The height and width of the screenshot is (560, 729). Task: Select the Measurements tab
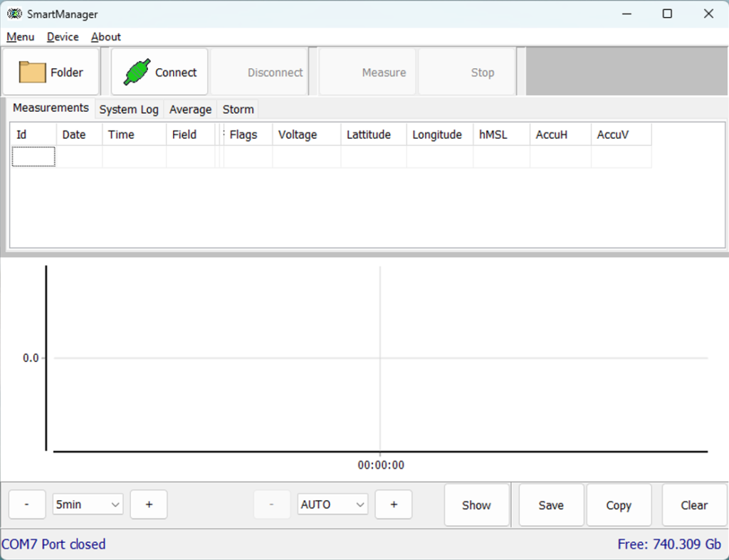[x=51, y=108]
